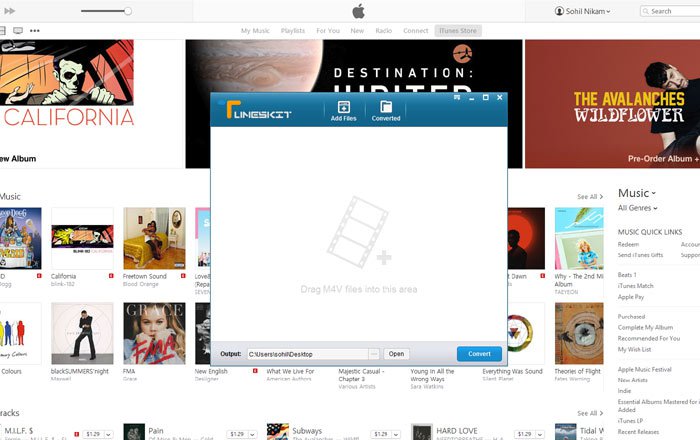Click the Young In All the Wrong Ways title
Screen dimensions: 700x440
[x=432, y=375]
